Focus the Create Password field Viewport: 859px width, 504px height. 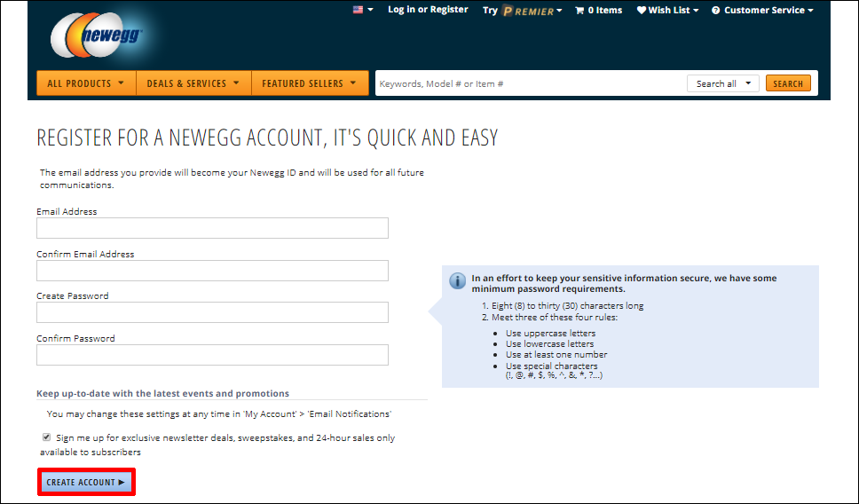pyautogui.click(x=213, y=312)
